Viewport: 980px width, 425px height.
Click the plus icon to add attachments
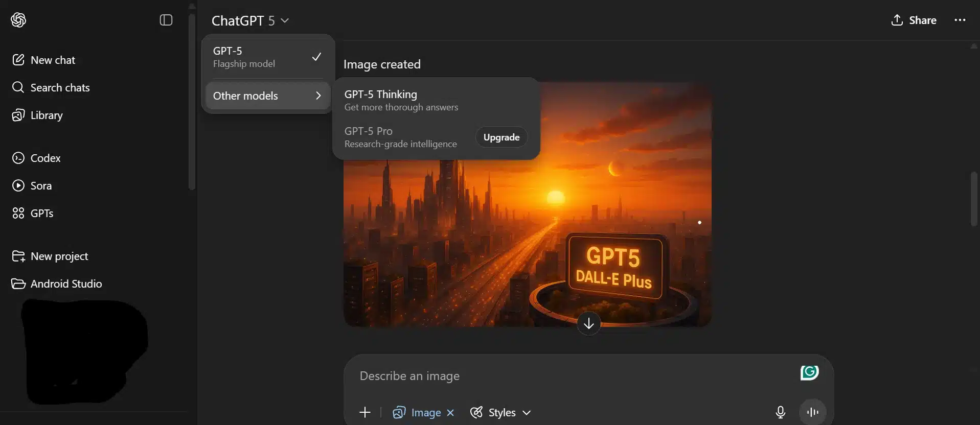(x=364, y=412)
